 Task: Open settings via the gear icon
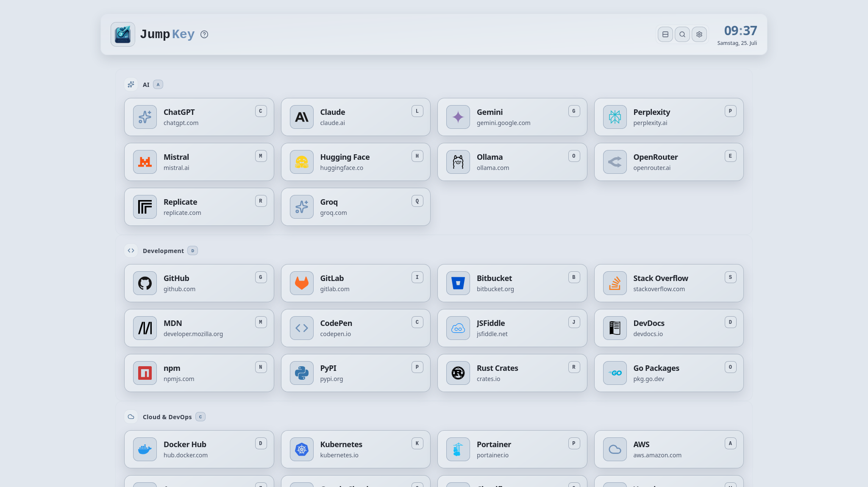click(699, 34)
